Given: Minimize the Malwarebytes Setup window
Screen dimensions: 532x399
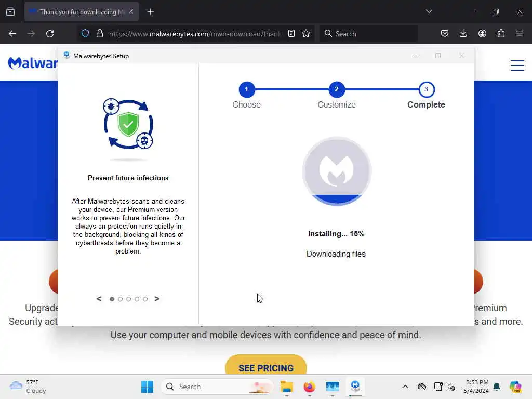Looking at the screenshot, I should [x=414, y=56].
